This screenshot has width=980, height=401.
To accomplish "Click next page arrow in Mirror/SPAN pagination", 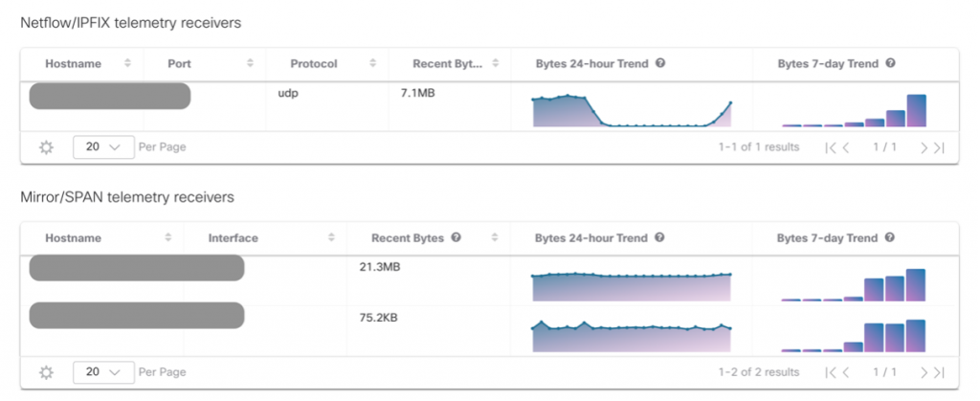I will pyautogui.click(x=924, y=371).
